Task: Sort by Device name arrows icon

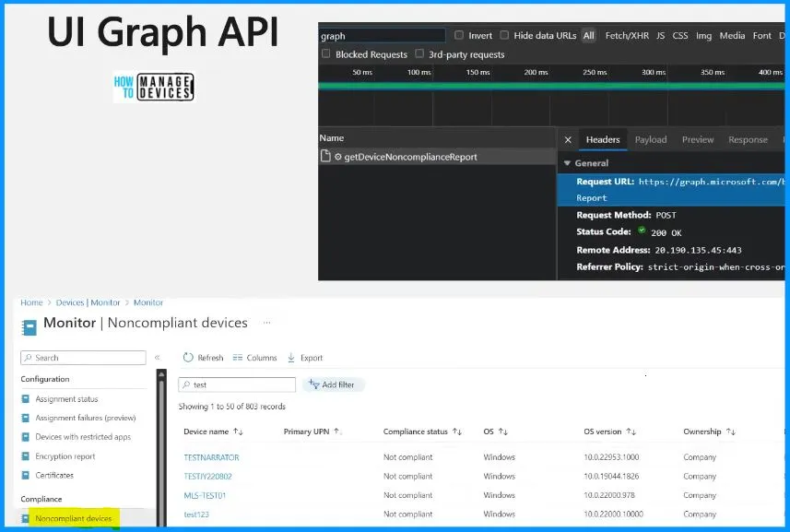Action: tap(238, 432)
